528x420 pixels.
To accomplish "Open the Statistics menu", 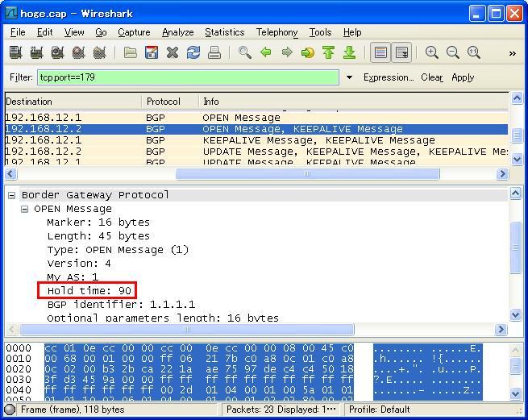I will pyautogui.click(x=225, y=32).
